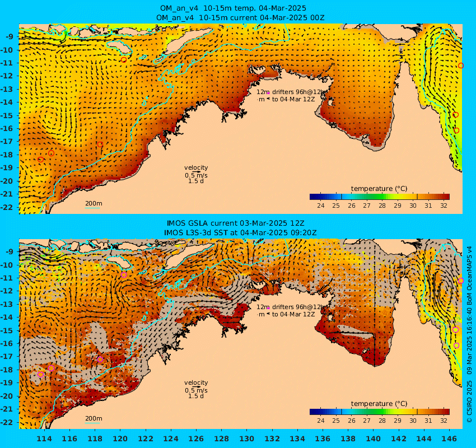Click the red drifter circle near 15°S 146.5°E in the top map
Viewport: 476px width, 448px height.
tap(455, 115)
